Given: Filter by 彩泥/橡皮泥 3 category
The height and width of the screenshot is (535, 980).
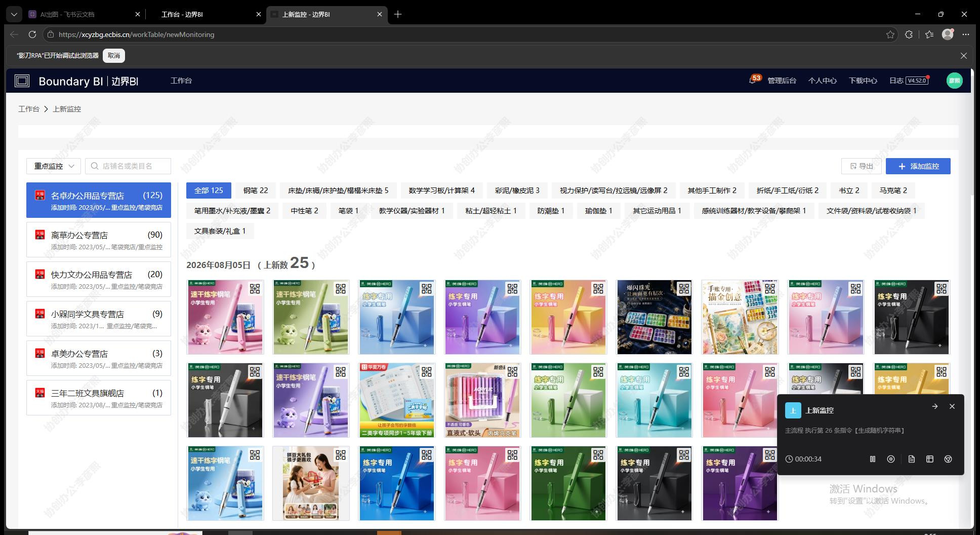Looking at the screenshot, I should click(517, 190).
